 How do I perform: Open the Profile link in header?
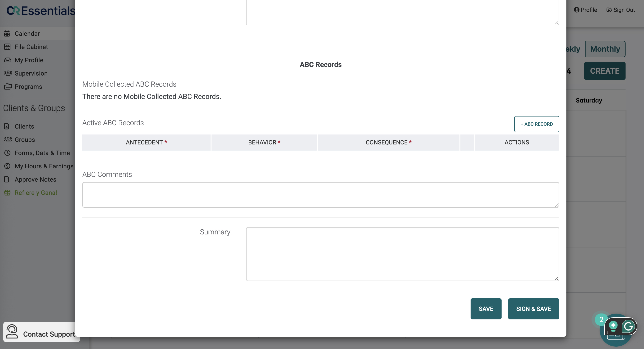tap(585, 10)
